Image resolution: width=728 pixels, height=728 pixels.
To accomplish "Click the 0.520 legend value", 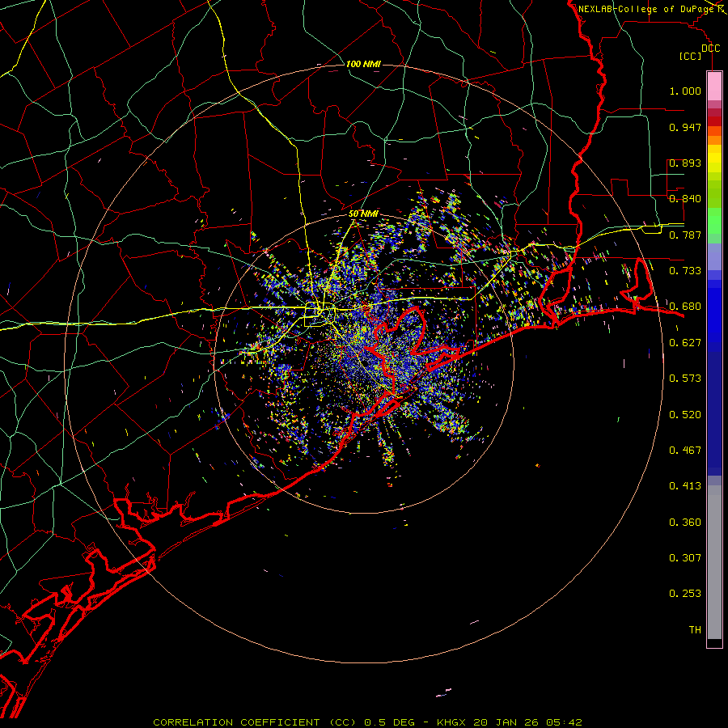I will point(685,415).
